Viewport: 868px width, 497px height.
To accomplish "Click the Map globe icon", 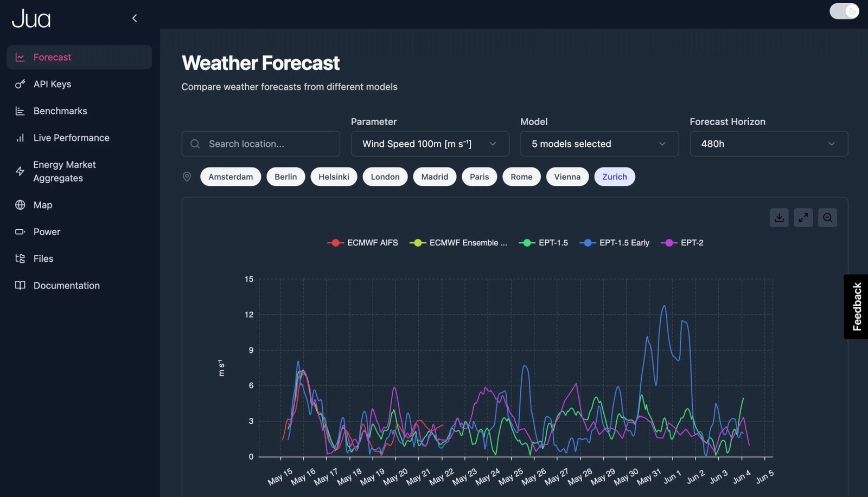I will click(20, 205).
